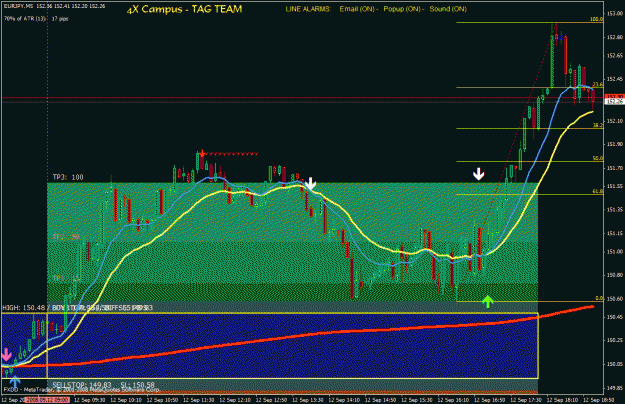Click the 152.10 price axis label

[x=615, y=121]
